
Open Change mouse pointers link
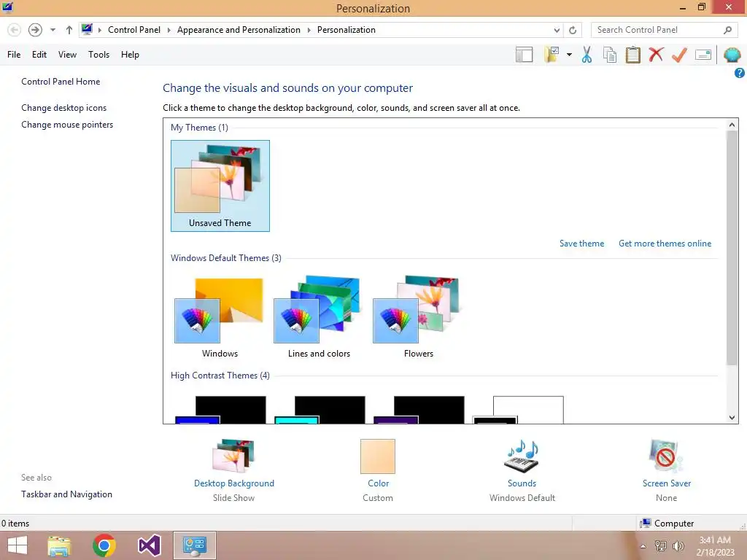(x=67, y=125)
